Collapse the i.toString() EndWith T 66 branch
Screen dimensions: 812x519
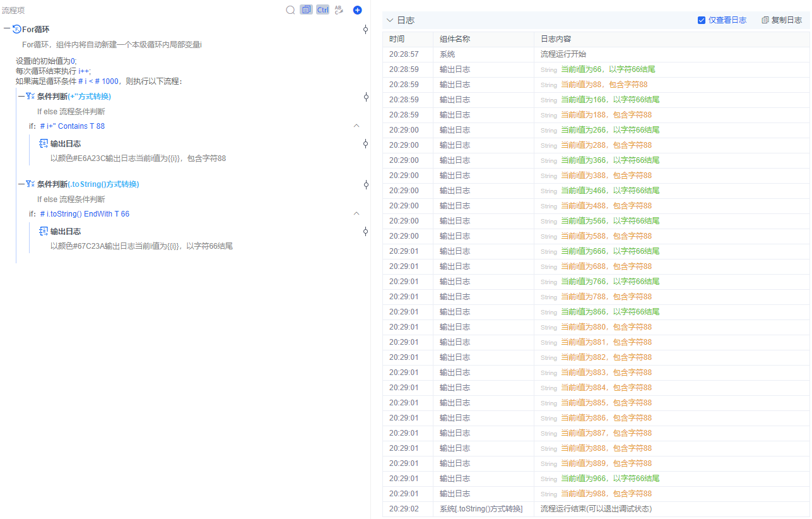[356, 213]
